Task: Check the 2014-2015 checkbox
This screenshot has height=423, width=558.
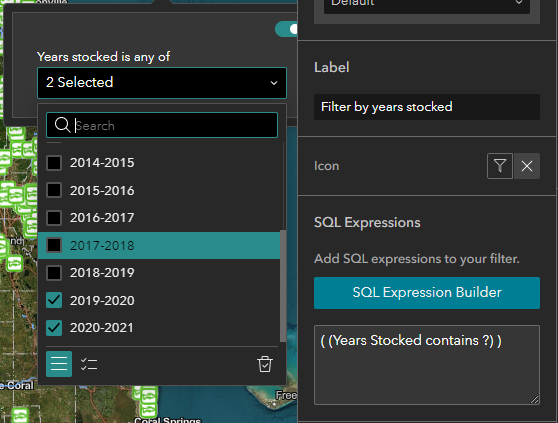Action: coord(54,163)
